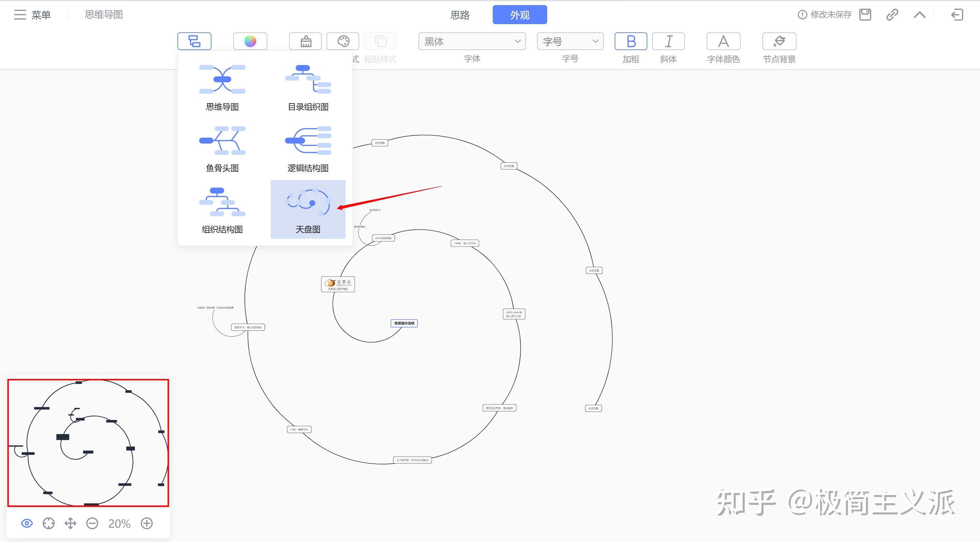Open the theme palette icon
Viewport: 980px width, 542px height.
click(x=343, y=41)
